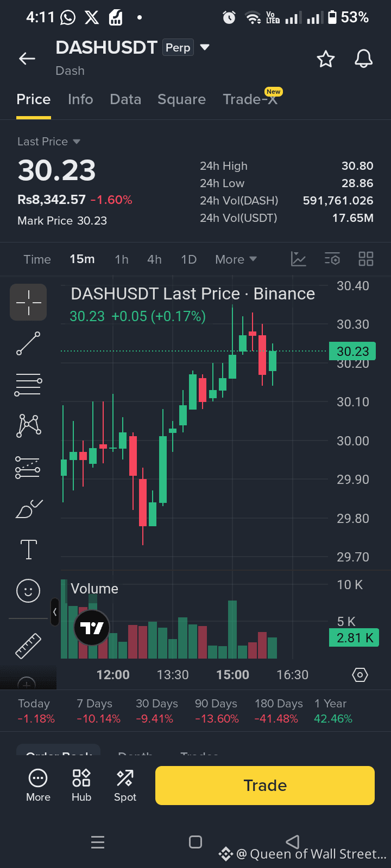Tap the Android back triangle button
The width and height of the screenshot is (391, 868).
point(293,842)
